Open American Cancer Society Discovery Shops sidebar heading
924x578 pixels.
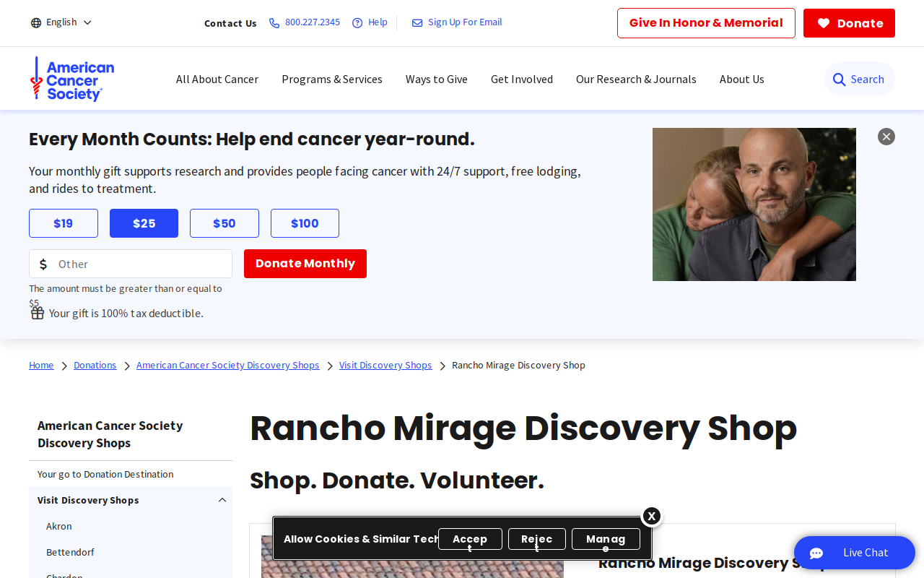pyautogui.click(x=110, y=434)
